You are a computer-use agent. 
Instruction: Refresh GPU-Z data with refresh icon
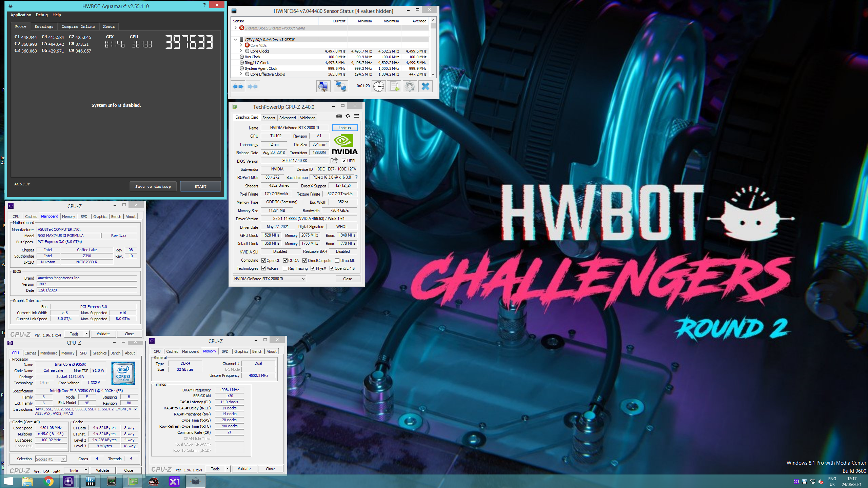pyautogui.click(x=348, y=116)
